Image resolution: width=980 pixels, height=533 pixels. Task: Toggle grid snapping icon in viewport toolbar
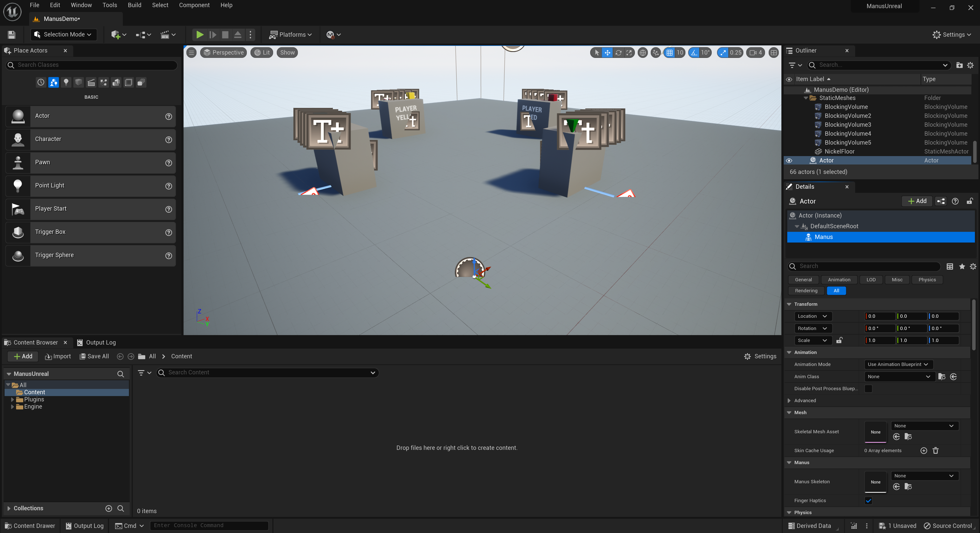tap(670, 53)
